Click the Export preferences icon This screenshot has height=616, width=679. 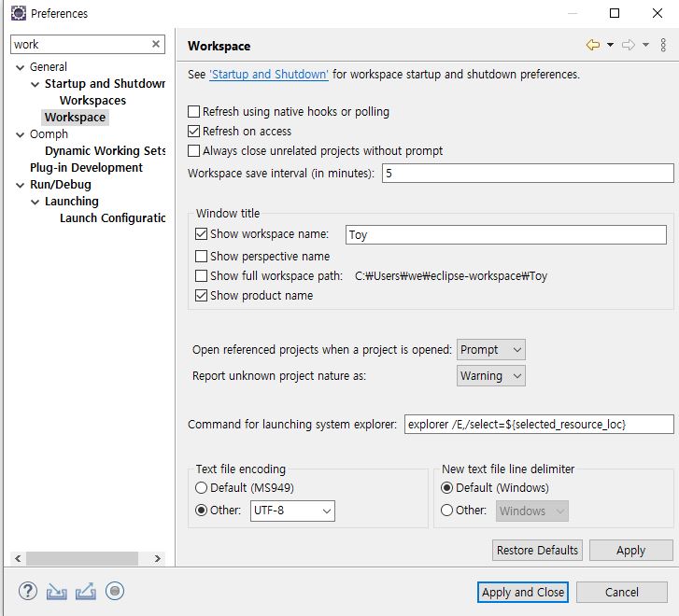coord(86,592)
